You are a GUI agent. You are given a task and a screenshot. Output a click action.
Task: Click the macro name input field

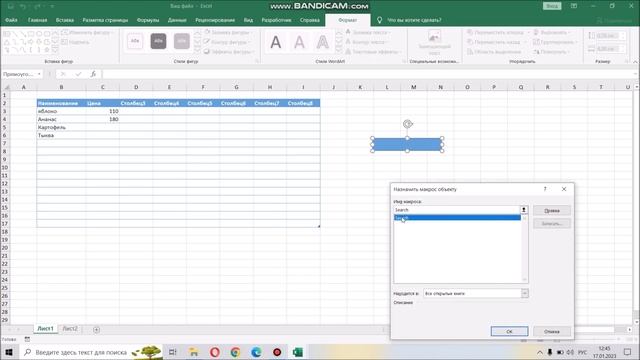pyautogui.click(x=456, y=210)
